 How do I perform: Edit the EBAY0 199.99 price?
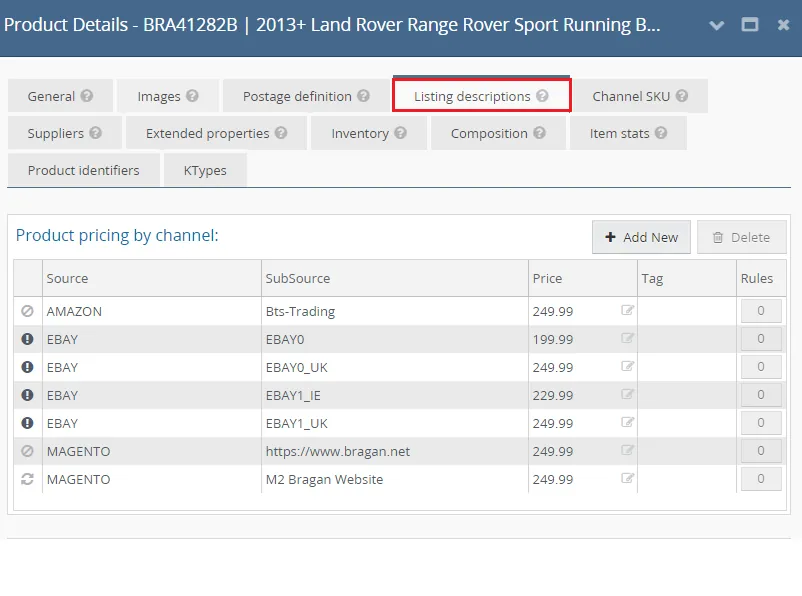click(x=627, y=338)
